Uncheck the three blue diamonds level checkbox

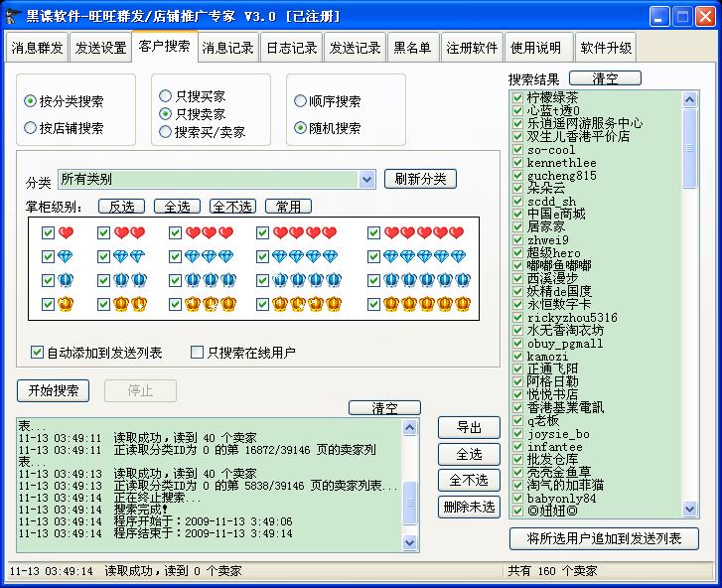tap(175, 256)
